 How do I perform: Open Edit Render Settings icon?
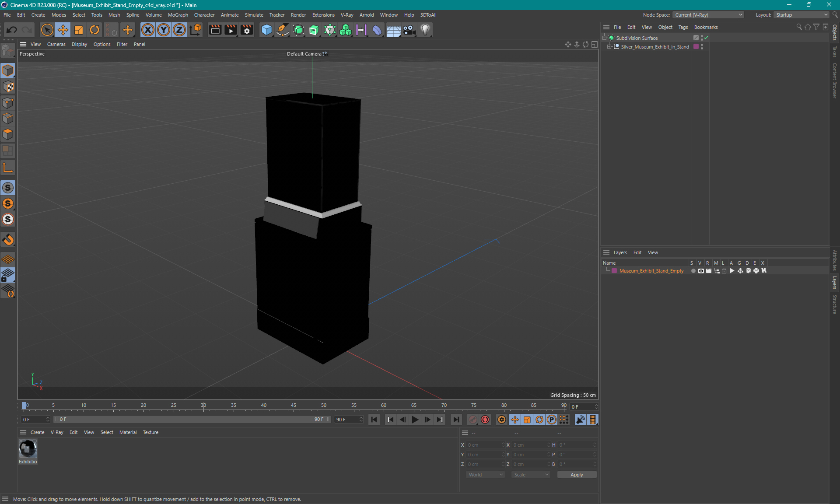[x=247, y=30]
